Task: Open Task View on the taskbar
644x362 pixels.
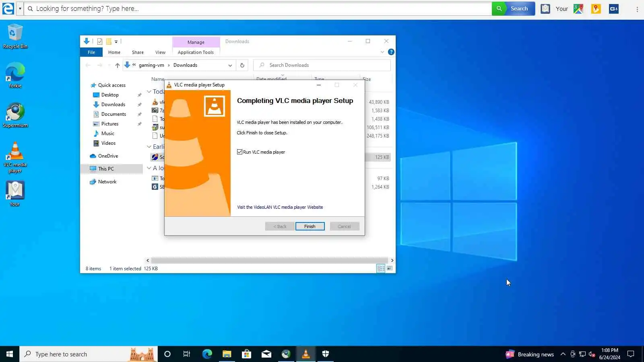Action: click(x=187, y=354)
